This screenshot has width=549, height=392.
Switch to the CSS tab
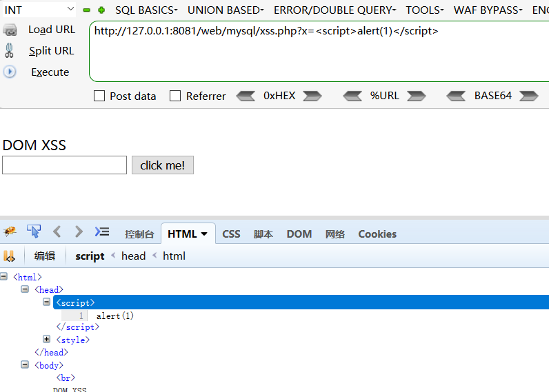click(231, 234)
